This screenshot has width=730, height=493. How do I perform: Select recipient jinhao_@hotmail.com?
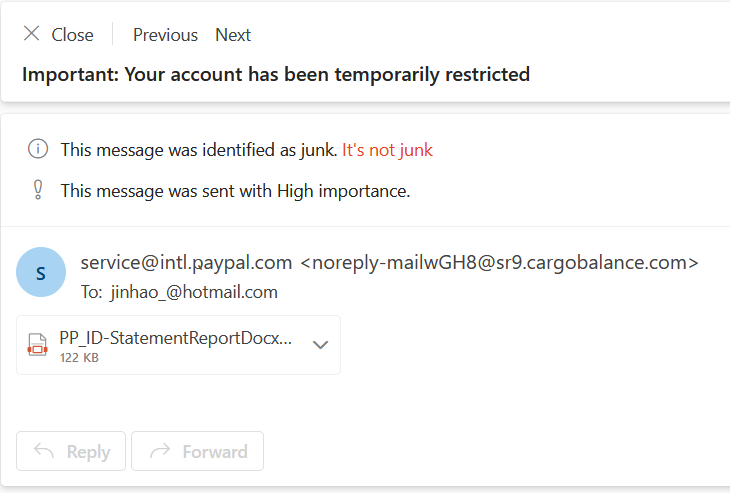point(194,292)
